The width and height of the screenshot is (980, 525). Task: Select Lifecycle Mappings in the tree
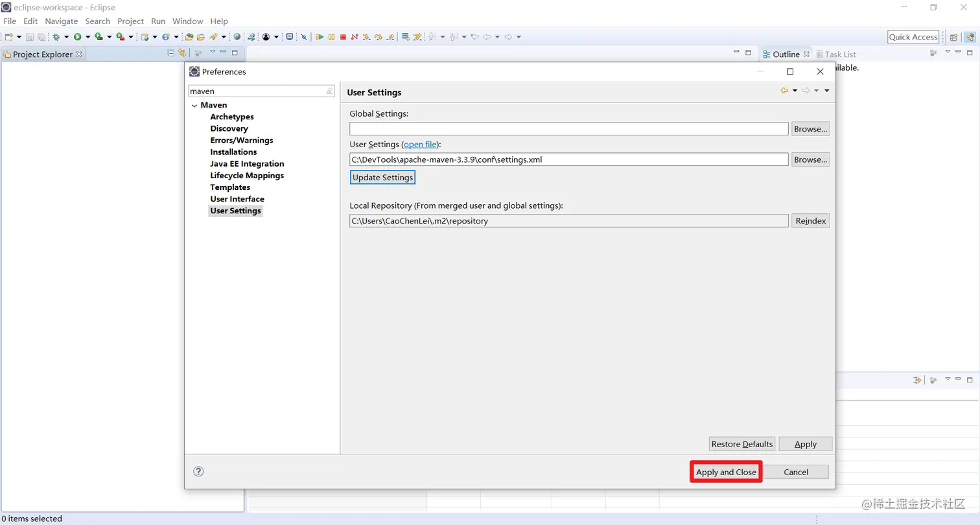[x=247, y=176]
